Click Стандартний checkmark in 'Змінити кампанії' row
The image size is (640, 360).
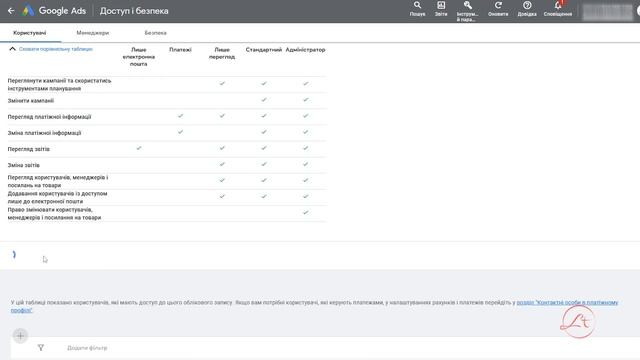click(x=264, y=100)
